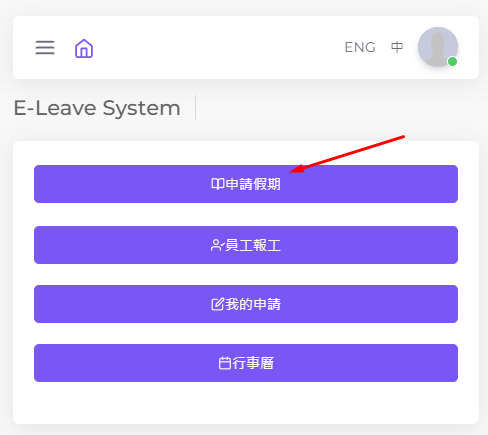Select the 行事曆 text label

[x=253, y=363]
